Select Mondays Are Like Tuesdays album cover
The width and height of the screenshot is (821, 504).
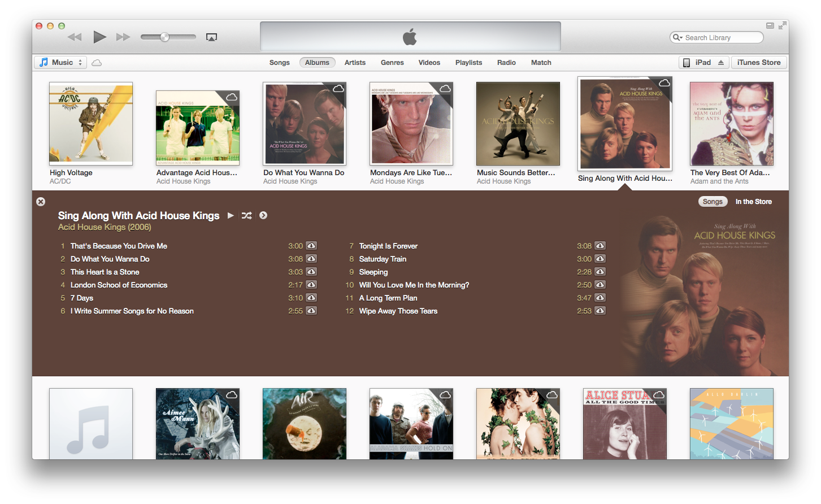click(411, 124)
